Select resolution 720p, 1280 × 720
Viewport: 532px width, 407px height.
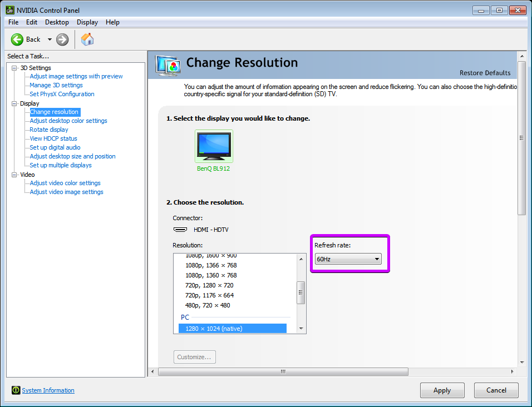(x=209, y=285)
